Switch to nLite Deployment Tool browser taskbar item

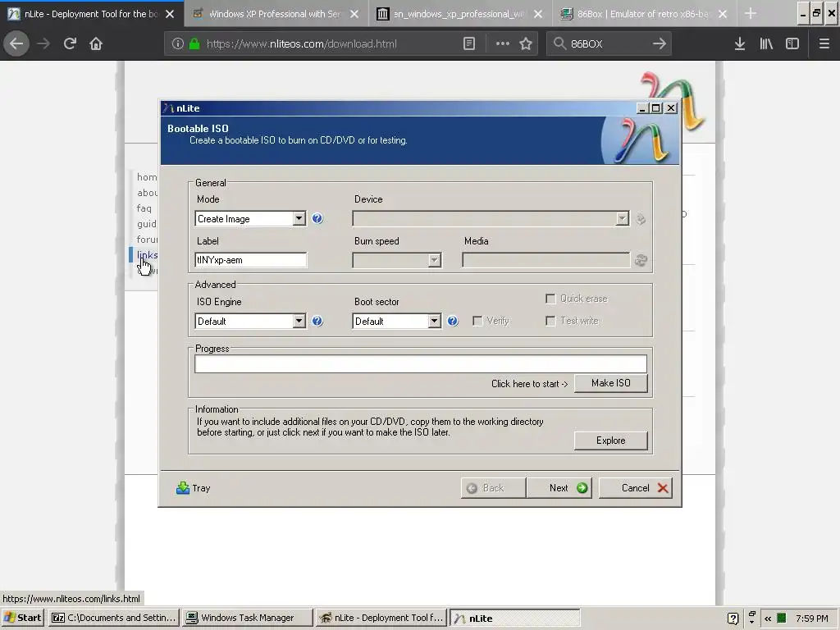[x=381, y=618]
